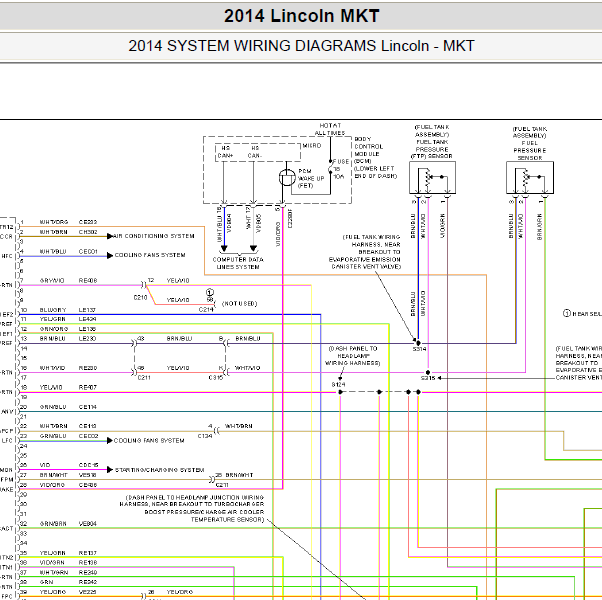Click the circled 1 note marker above C214

point(210,293)
